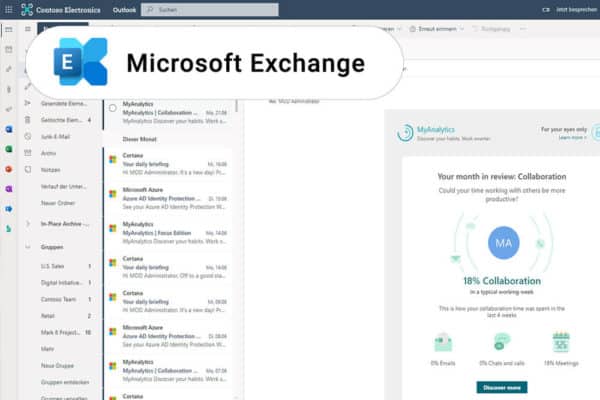Click the Erneut erinnern button
600x400 pixels.
coord(433,29)
